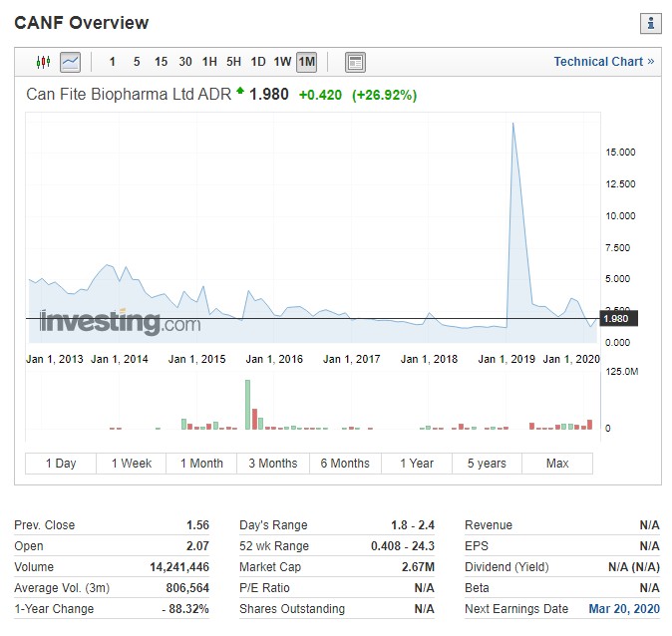Show the 1 Month range
The width and height of the screenshot is (672, 636).
tap(201, 464)
